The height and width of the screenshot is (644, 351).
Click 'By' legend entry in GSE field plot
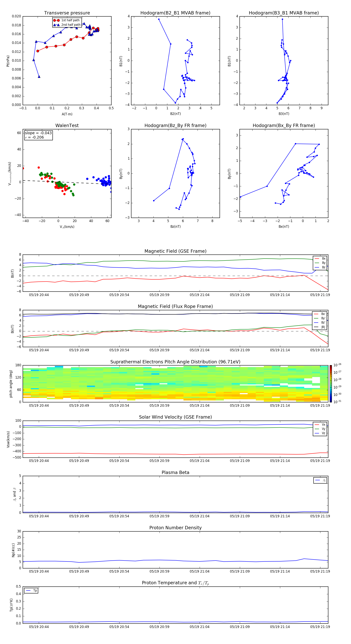point(320,263)
